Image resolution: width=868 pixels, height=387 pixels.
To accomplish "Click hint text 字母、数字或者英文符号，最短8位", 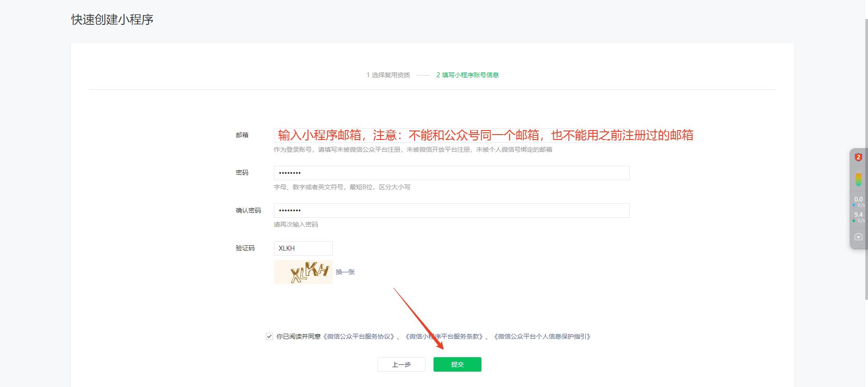I will pos(342,187).
